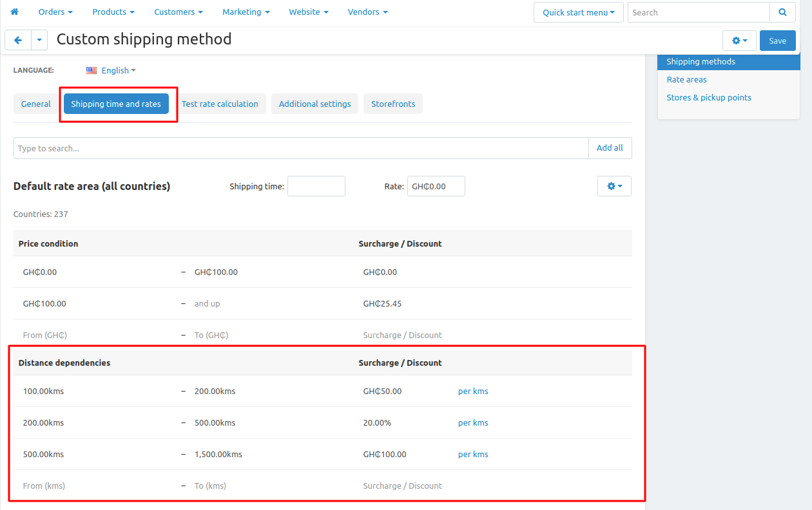Open Rate areas in the sidebar

coord(686,80)
